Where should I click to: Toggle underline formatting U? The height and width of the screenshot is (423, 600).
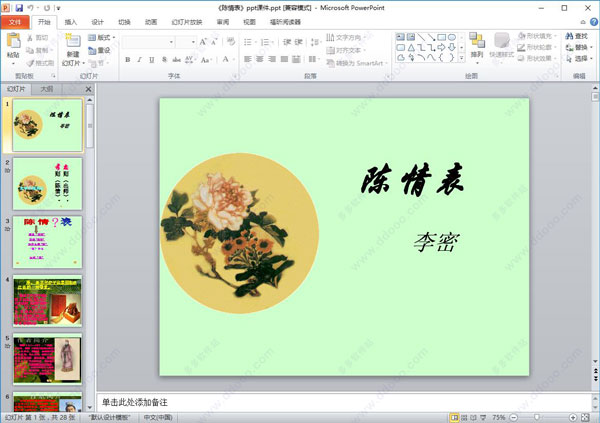tap(152, 59)
